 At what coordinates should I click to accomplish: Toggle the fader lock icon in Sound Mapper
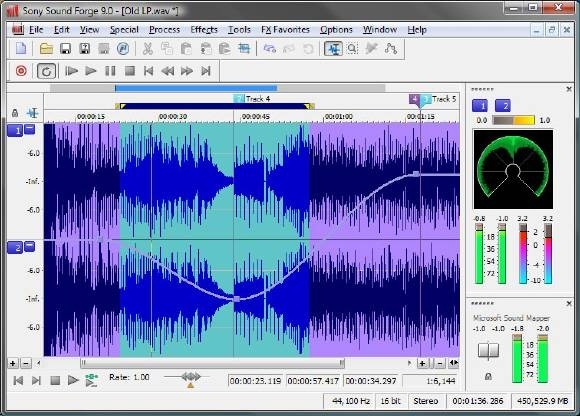click(x=488, y=377)
